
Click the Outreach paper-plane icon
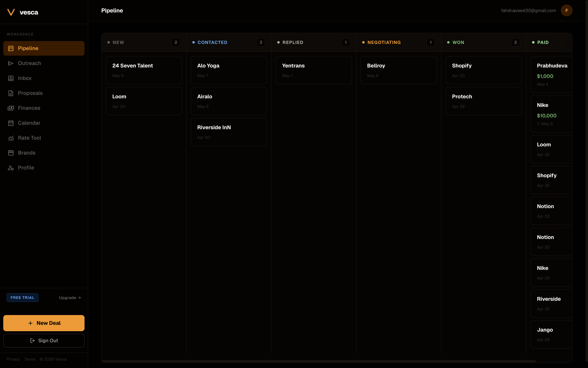(x=11, y=63)
